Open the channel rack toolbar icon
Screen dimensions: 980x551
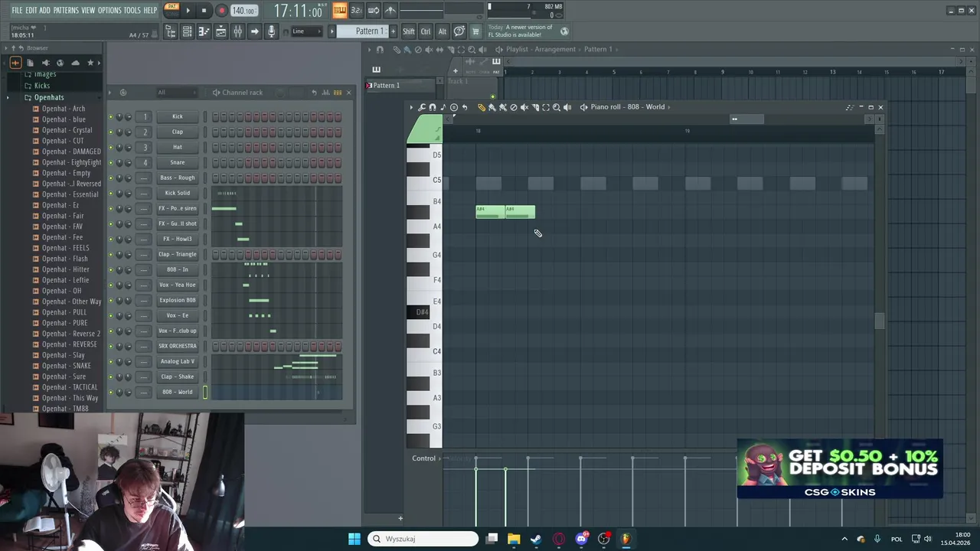click(x=187, y=31)
